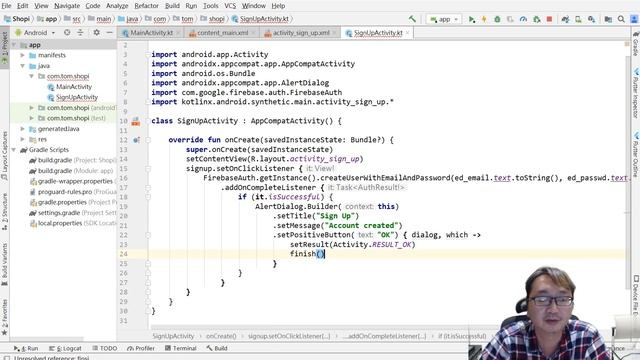Open the Profiler tool window

[x=141, y=348]
